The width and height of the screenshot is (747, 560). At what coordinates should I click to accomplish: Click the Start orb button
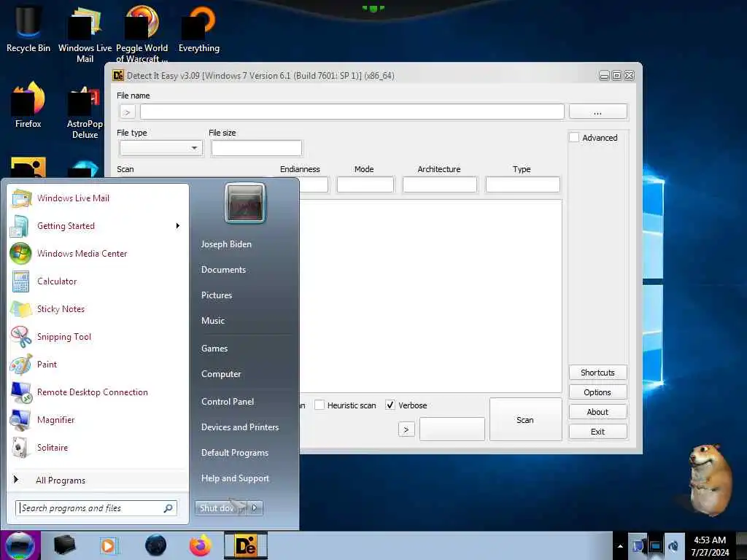click(x=20, y=545)
